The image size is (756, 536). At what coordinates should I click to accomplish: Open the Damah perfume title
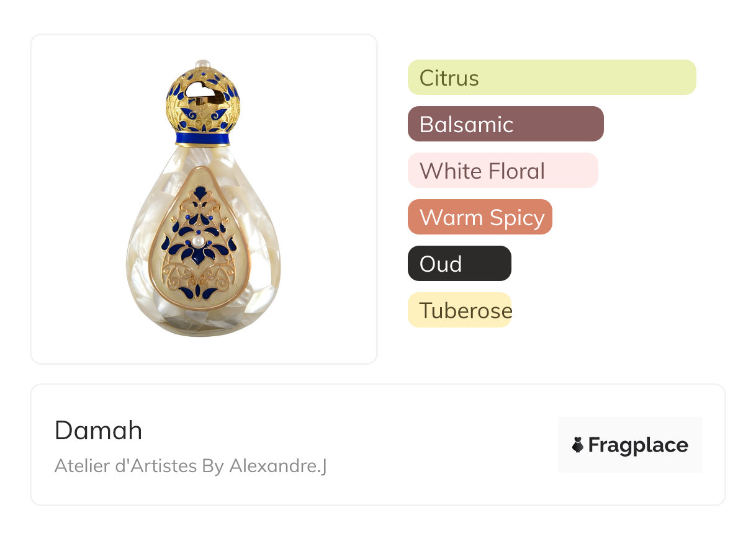tap(99, 431)
